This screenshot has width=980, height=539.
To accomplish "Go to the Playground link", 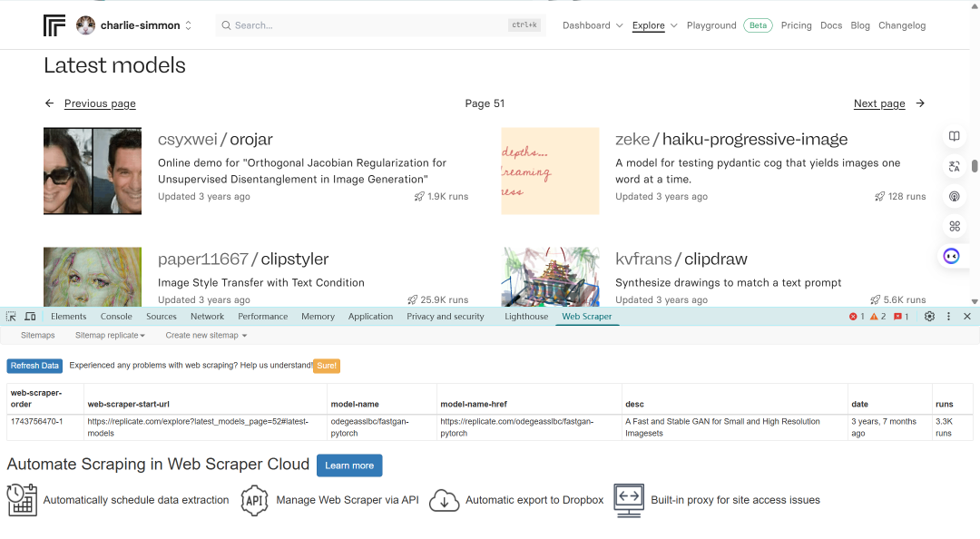I will tap(711, 25).
